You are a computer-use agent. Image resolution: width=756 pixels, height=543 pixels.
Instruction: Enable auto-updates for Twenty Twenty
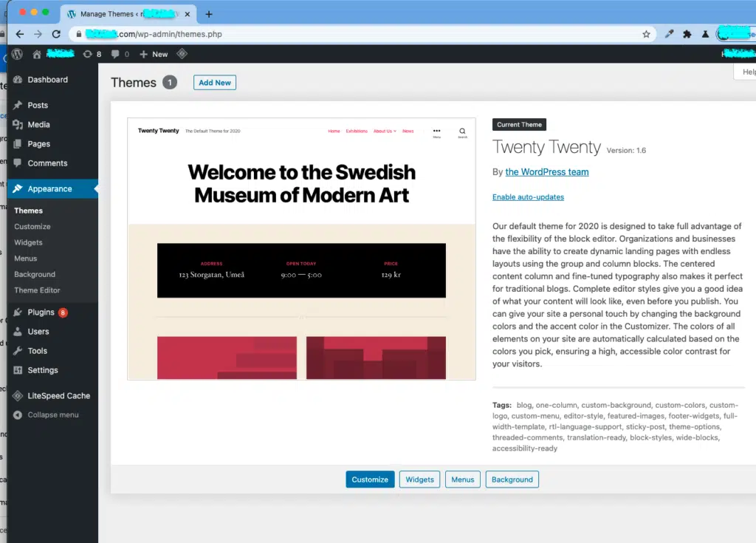point(528,197)
